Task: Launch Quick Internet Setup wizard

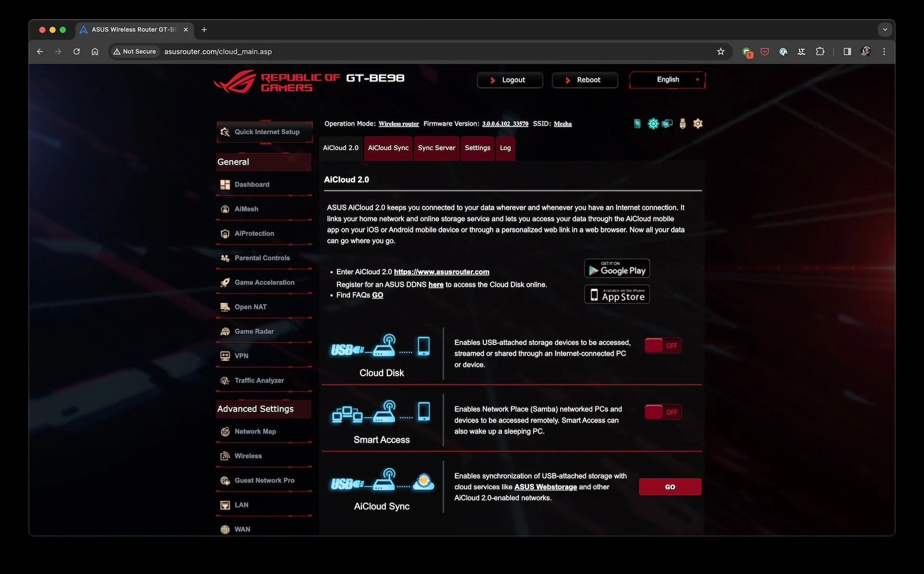Action: [x=265, y=132]
